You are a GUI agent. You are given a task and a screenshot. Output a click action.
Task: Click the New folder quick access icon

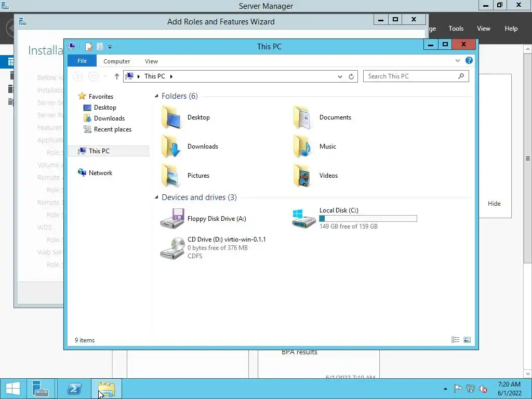pyautogui.click(x=100, y=46)
